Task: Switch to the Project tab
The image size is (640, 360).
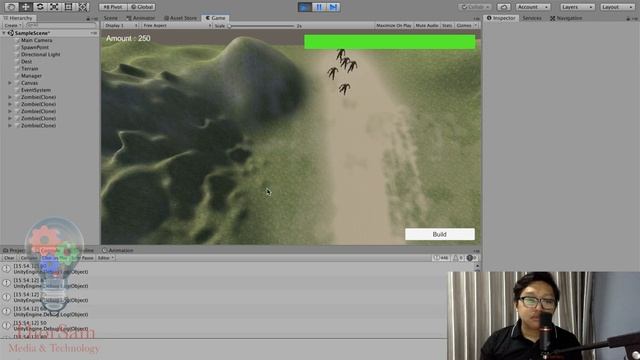Action: (x=14, y=250)
